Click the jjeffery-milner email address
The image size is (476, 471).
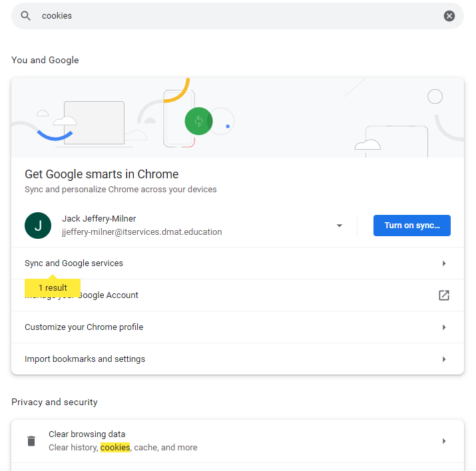[x=142, y=232]
